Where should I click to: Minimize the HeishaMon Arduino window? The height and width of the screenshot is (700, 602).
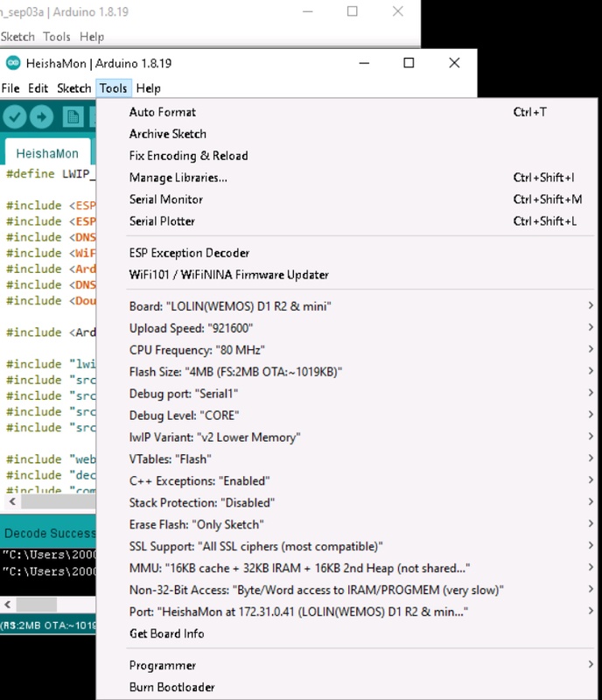click(364, 63)
